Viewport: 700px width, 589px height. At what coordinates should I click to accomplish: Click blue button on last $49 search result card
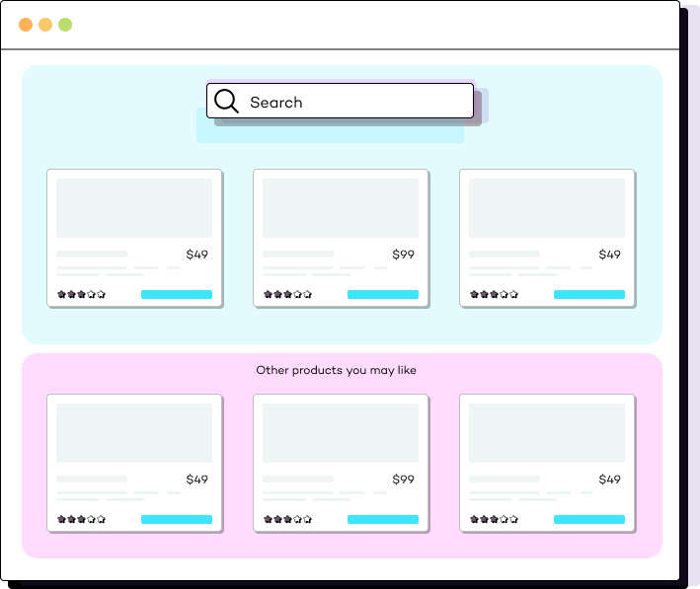coord(588,294)
